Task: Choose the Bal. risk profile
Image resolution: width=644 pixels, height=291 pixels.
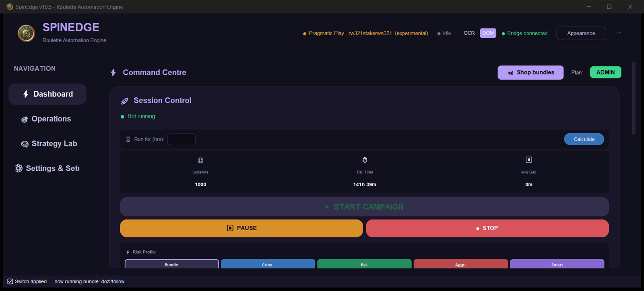Action: [x=364, y=264]
